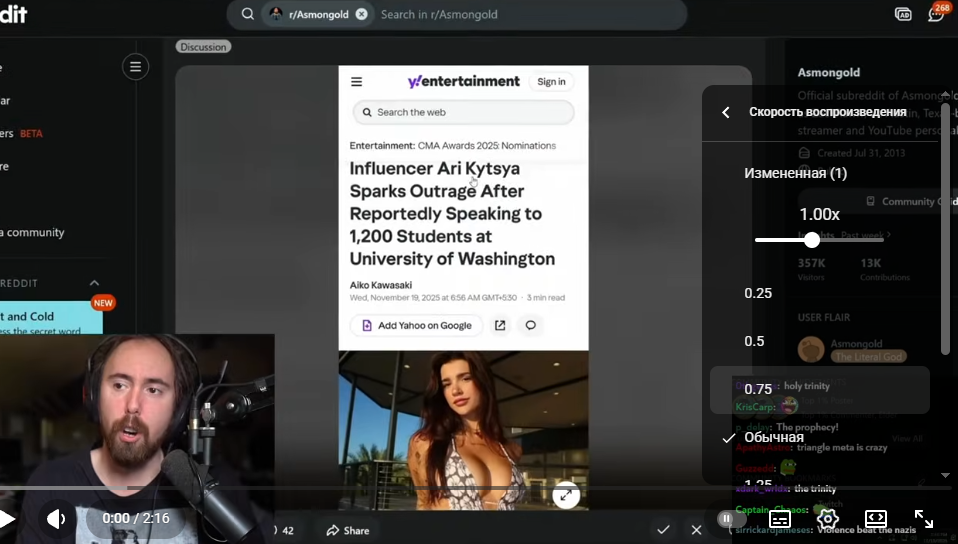Focus the Search in r/Asmongold field
Image resolution: width=958 pixels, height=544 pixels.
(x=520, y=14)
